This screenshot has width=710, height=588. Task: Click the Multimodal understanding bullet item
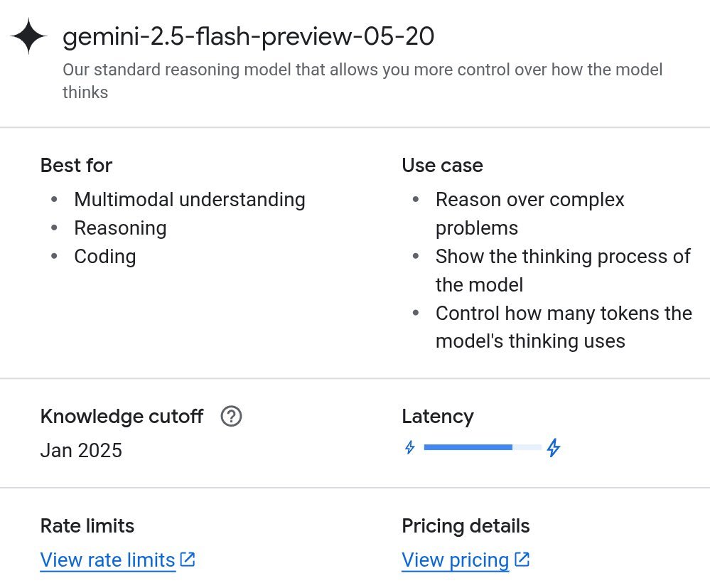190,200
